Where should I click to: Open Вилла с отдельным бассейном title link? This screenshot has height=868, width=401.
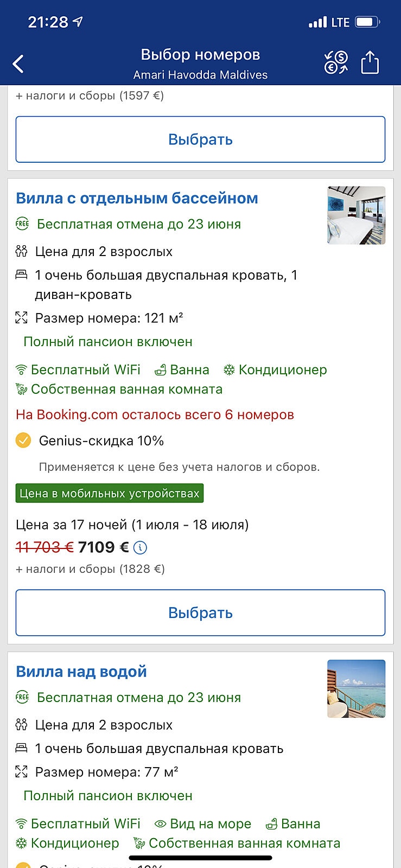(137, 198)
